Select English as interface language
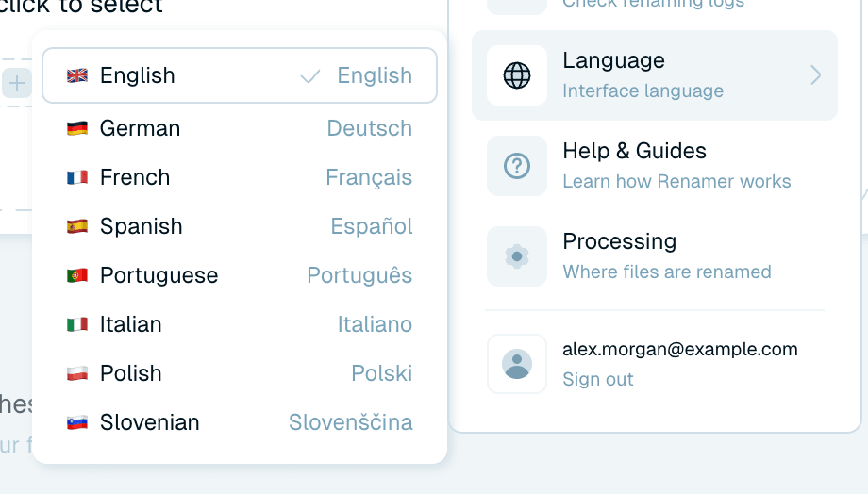The height and width of the screenshot is (494, 868). [x=239, y=75]
